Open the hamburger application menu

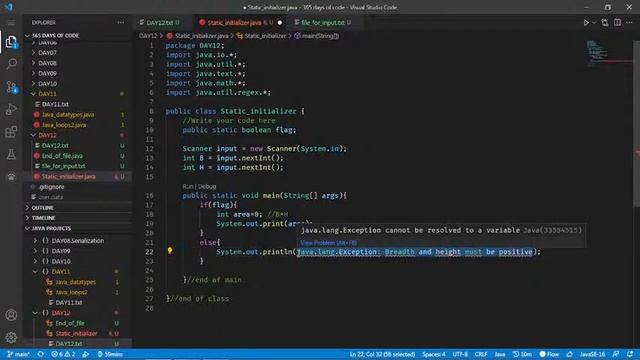point(11,22)
